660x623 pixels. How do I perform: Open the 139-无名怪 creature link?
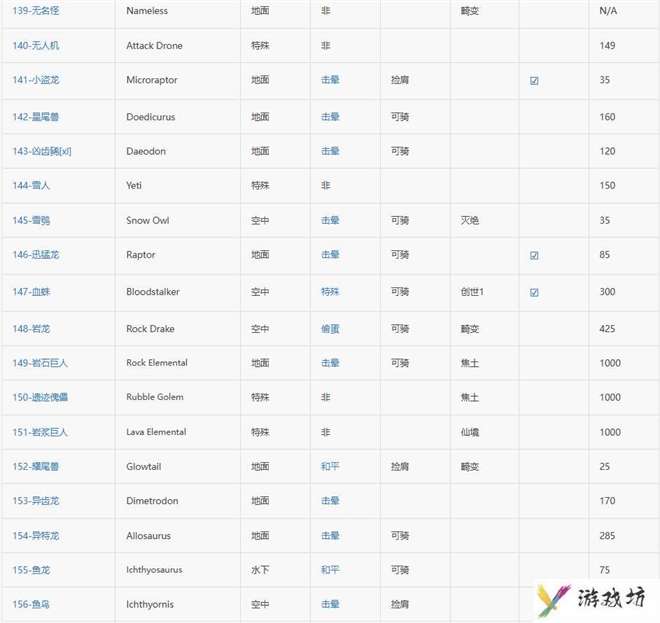(x=36, y=11)
